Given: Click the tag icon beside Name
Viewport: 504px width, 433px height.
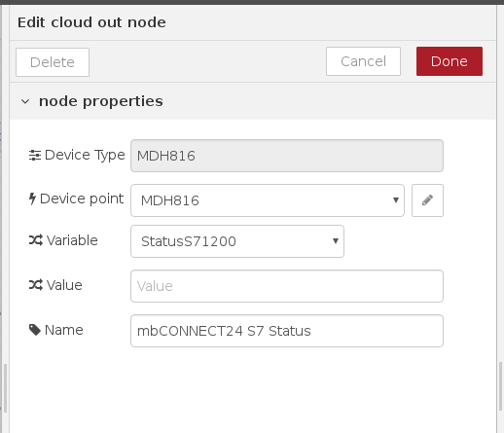Looking at the screenshot, I should click(35, 330).
